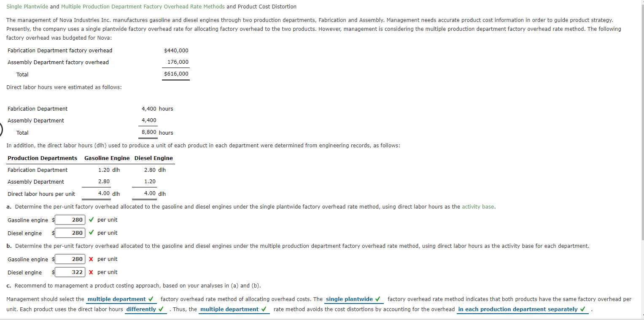Click checkmark after 'single plantwide' selection
The width and height of the screenshot is (644, 320).
378,299
